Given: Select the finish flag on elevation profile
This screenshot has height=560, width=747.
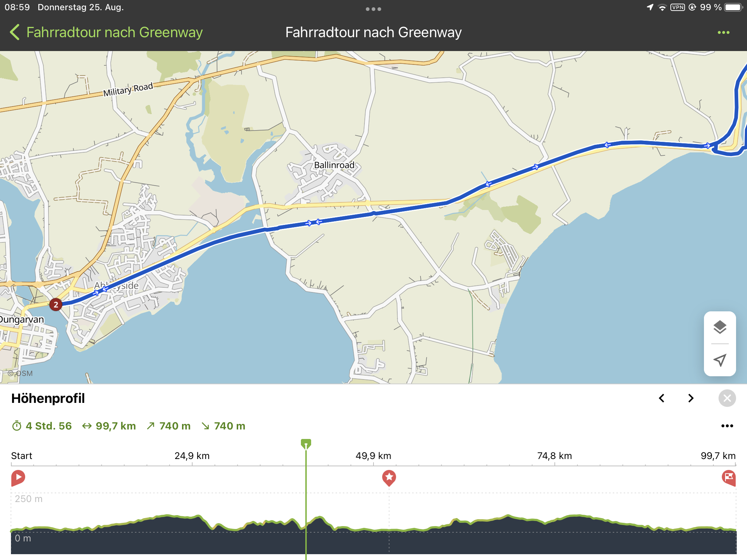Looking at the screenshot, I should tap(729, 478).
